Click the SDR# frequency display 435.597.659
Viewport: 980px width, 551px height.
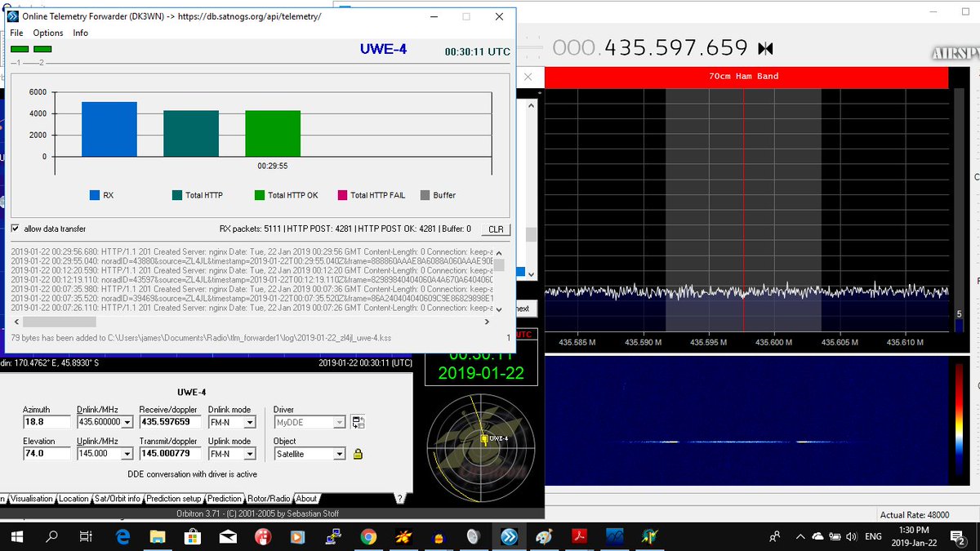(650, 48)
